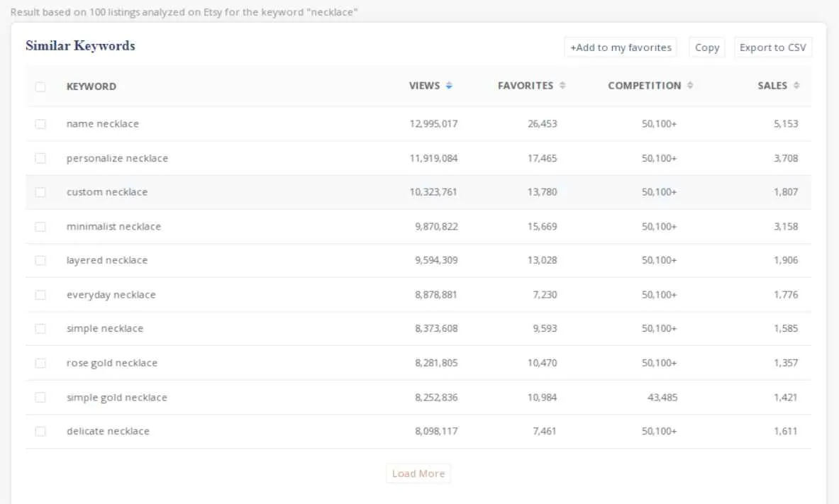Click sales value 1,807
The image size is (839, 504).
tap(786, 192)
